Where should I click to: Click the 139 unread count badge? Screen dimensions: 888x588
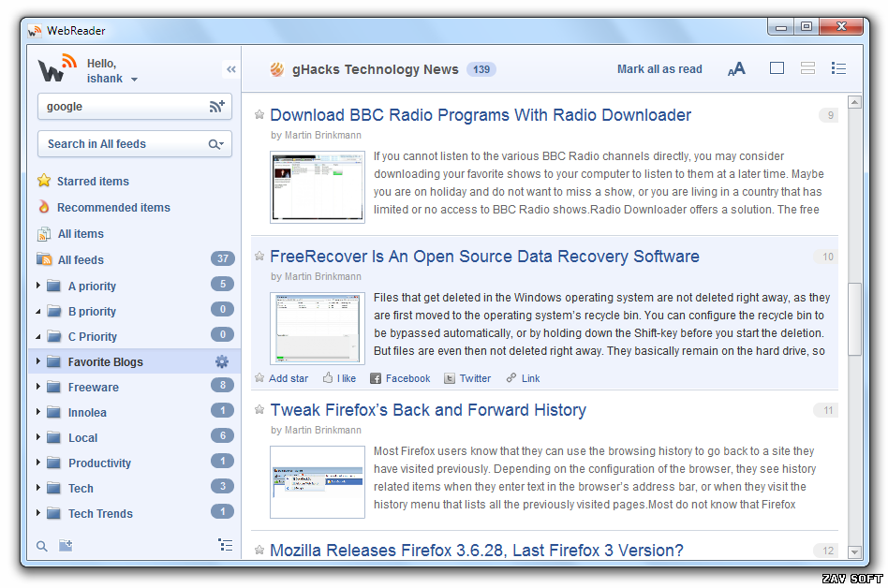tap(481, 69)
